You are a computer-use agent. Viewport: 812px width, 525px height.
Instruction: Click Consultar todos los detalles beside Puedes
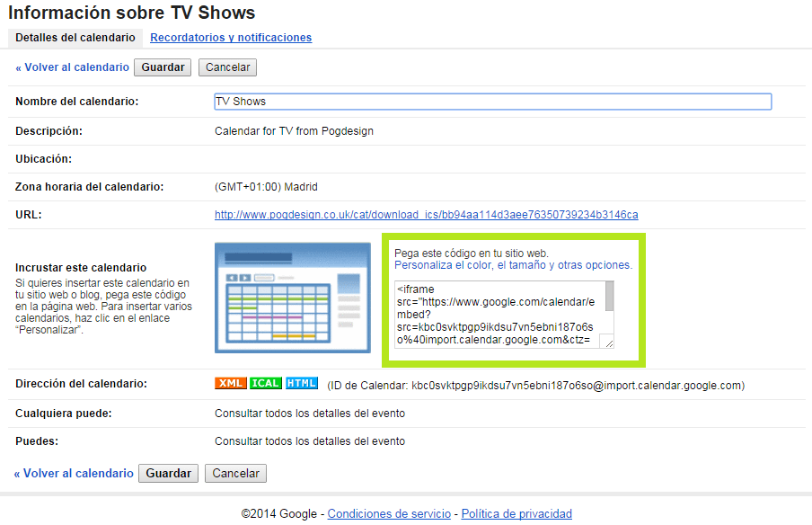coord(310,441)
